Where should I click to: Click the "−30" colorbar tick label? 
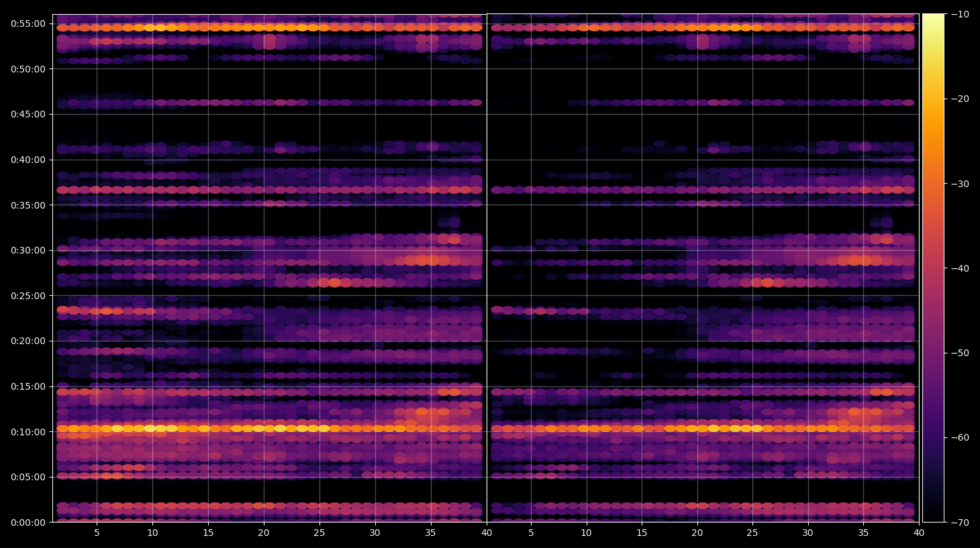pyautogui.click(x=960, y=184)
